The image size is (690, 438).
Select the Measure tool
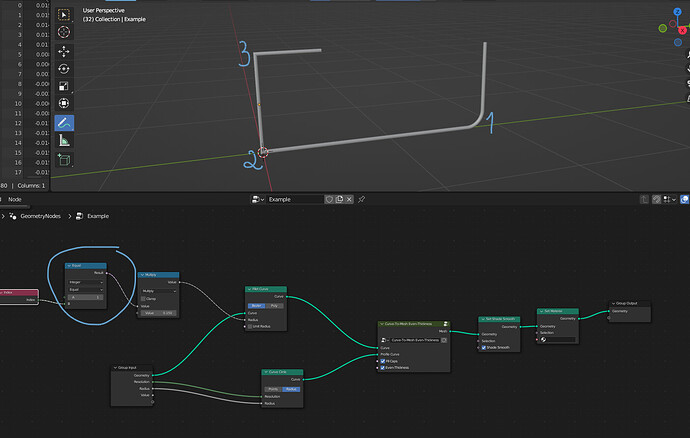point(64,141)
